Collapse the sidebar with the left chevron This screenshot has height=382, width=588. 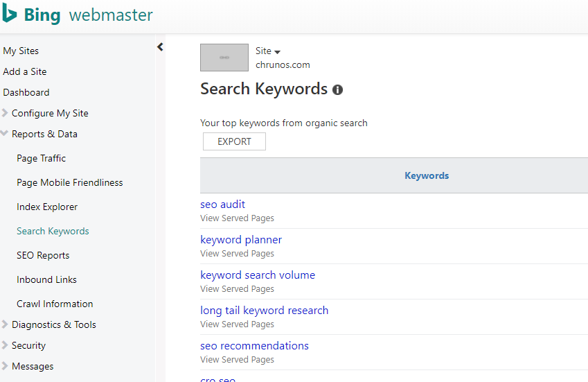coord(160,47)
